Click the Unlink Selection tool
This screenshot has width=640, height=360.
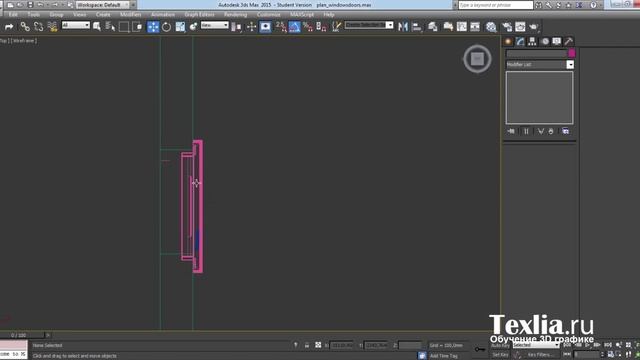39,27
